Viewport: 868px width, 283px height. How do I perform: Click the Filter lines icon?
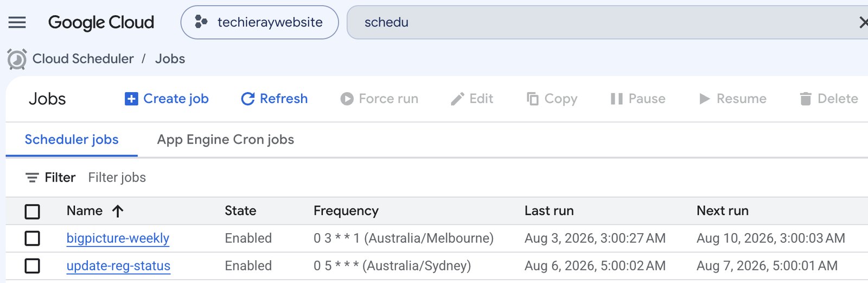[x=32, y=177]
